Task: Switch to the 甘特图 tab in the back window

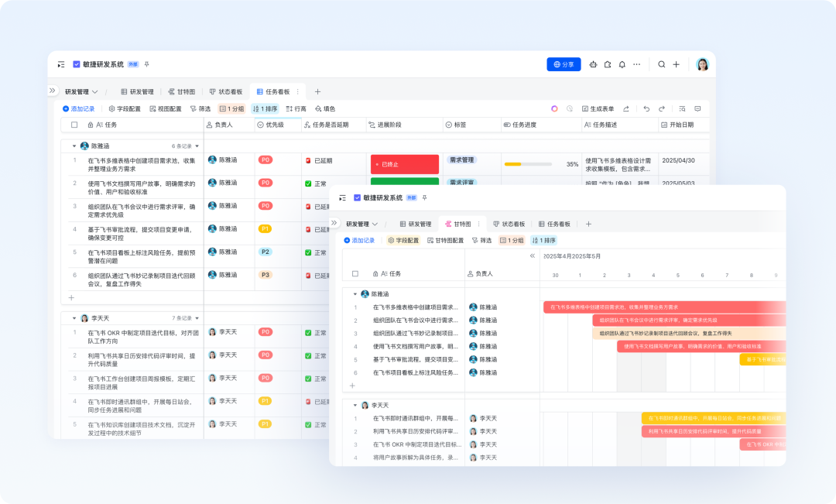Action: click(x=182, y=91)
